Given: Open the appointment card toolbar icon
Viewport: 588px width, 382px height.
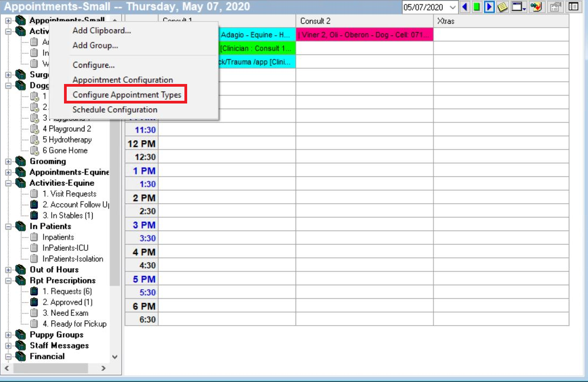Looking at the screenshot, I should click(555, 7).
